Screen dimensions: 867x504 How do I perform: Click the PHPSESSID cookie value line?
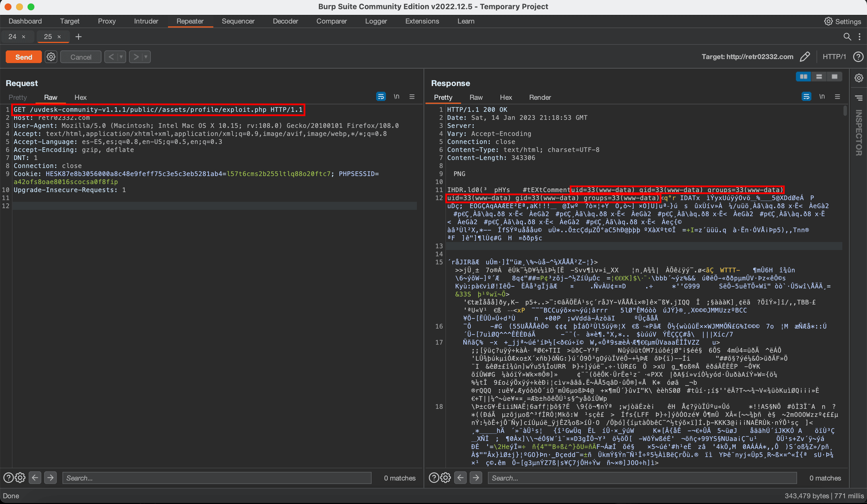coord(66,182)
